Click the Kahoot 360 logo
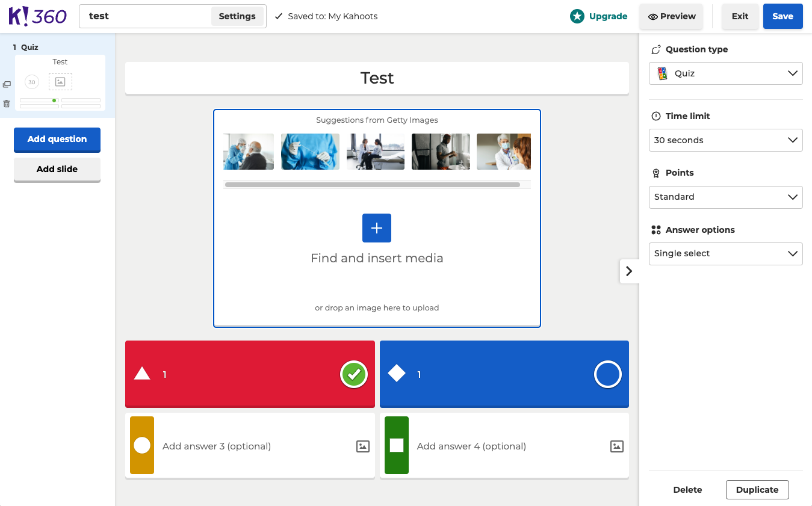 pyautogui.click(x=37, y=16)
